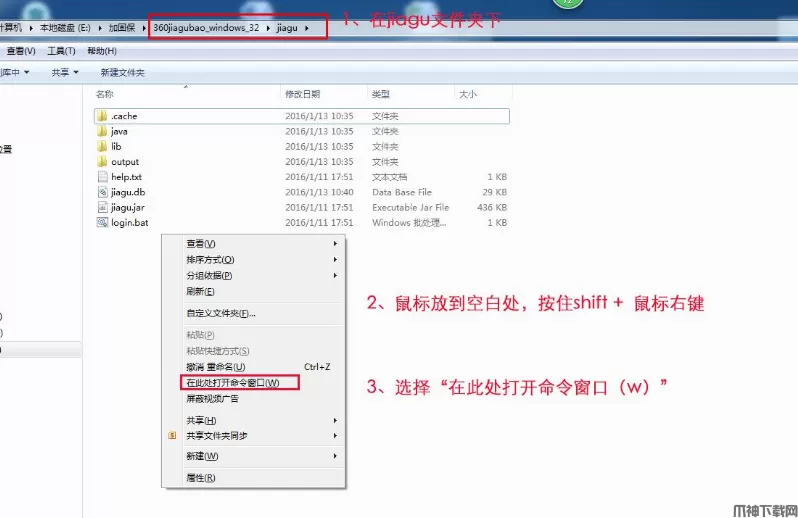Click the 共享文件夹同步 sync icon
The image size is (798, 518).
pyautogui.click(x=172, y=436)
